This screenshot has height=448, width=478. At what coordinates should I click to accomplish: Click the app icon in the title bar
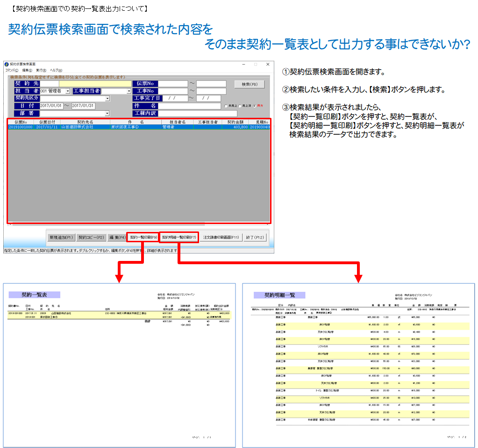click(x=7, y=64)
